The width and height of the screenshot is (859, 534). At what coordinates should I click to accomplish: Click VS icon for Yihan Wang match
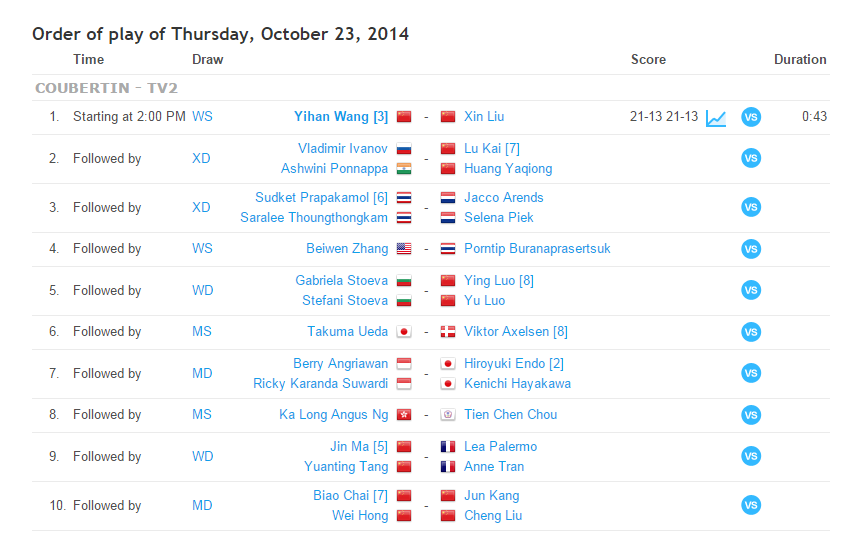point(751,117)
